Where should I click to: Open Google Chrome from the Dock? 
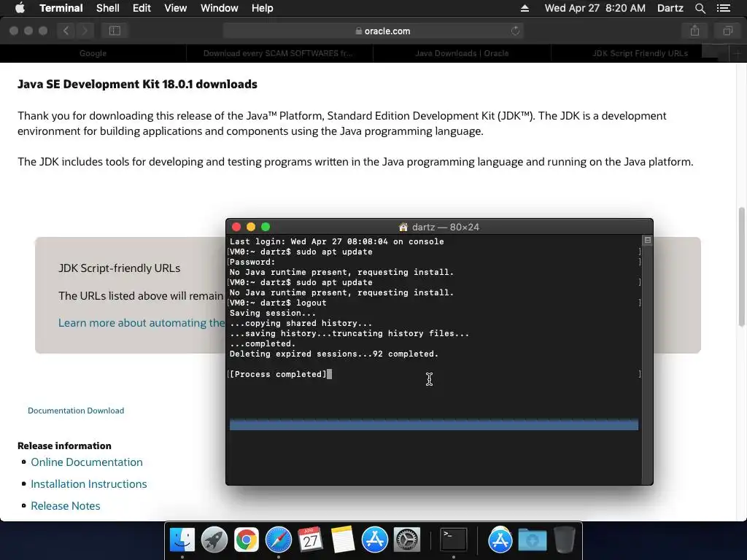tap(247, 540)
